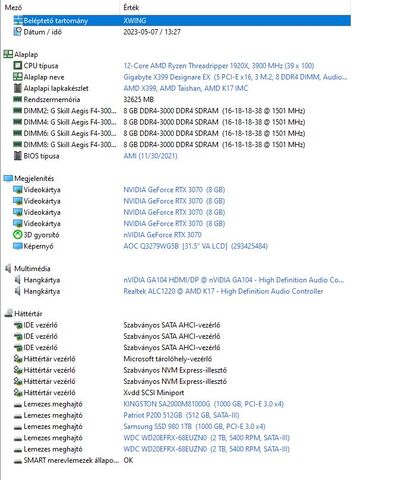The height and width of the screenshot is (480, 399).
Task: Open the KINGSTON SA2000M81000G drive link
Action: click(203, 404)
